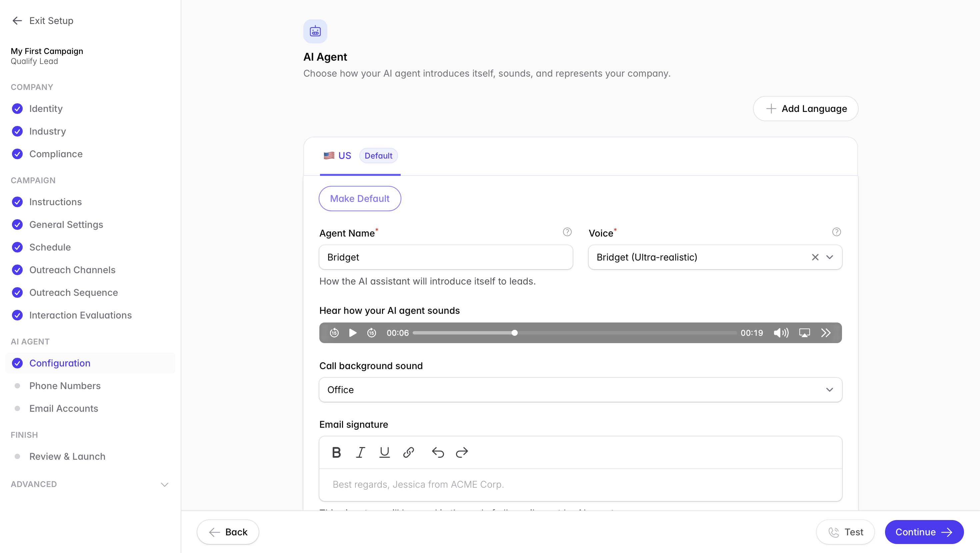Click the My First Campaign title
Viewport: 980px width, 553px height.
47,51
